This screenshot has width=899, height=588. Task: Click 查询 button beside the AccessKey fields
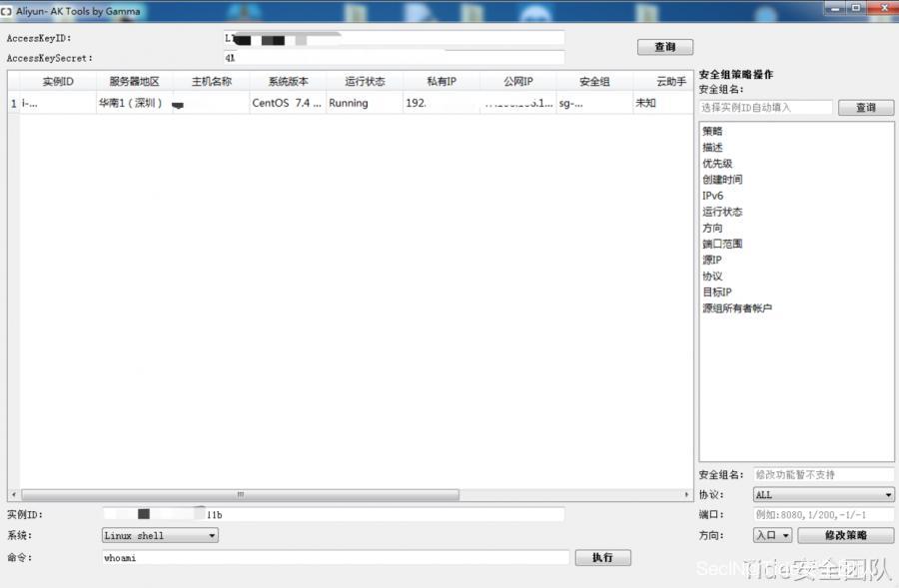click(x=665, y=47)
